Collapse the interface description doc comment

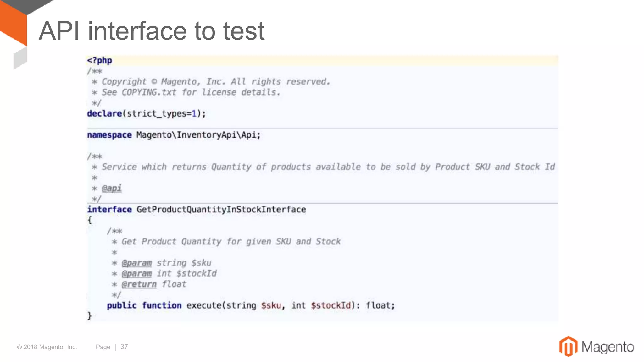point(86,156)
